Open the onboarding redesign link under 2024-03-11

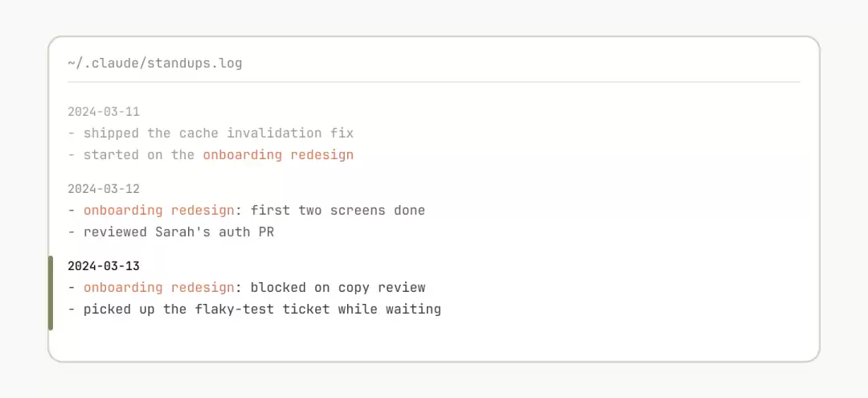pyautogui.click(x=278, y=155)
